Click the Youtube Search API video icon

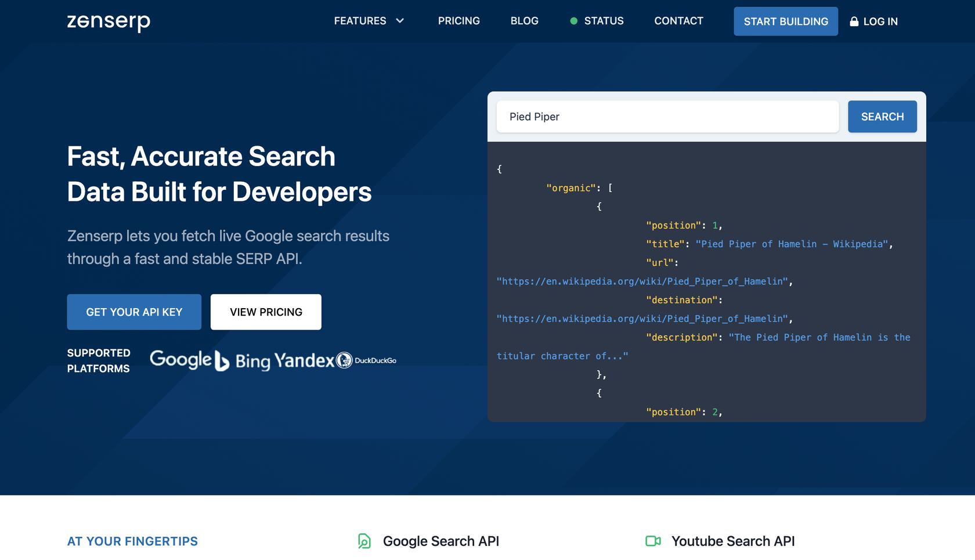coord(653,541)
